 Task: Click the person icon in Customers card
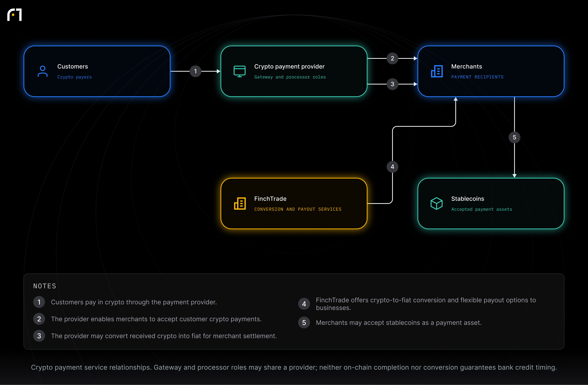42,71
